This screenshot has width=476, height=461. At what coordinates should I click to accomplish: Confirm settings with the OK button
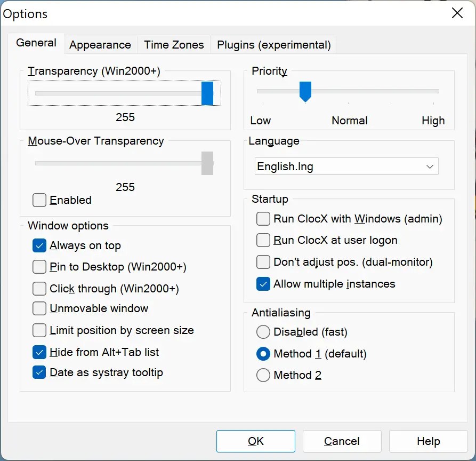pyautogui.click(x=255, y=441)
